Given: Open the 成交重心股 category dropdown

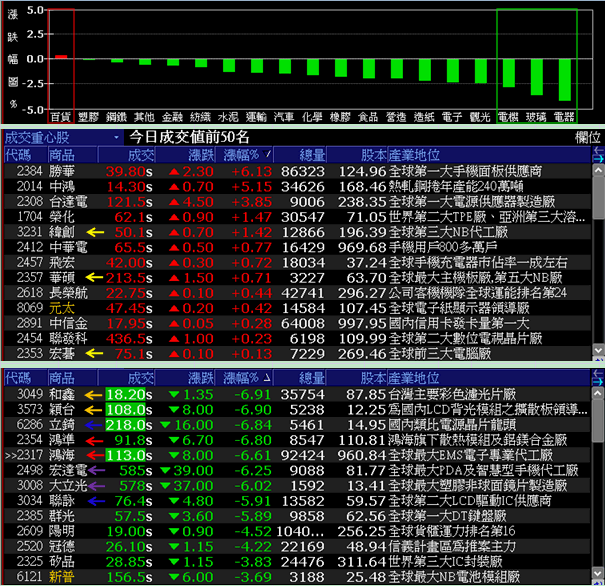Looking at the screenshot, I should point(116,138).
